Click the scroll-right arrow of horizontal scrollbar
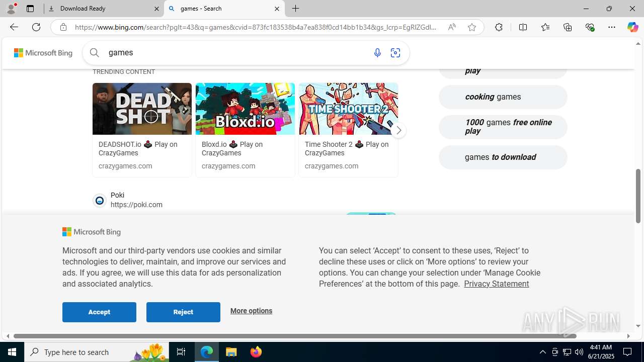644x362 pixels. pos(628,336)
